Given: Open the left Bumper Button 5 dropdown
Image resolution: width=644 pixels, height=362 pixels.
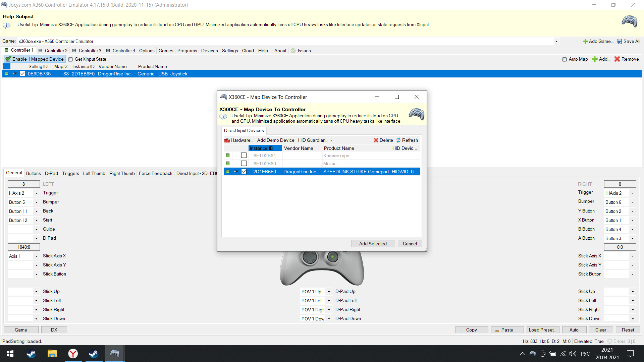Looking at the screenshot, I should [x=36, y=202].
